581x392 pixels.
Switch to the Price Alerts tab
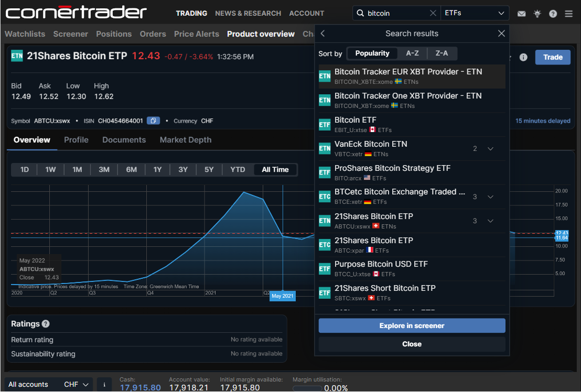[197, 34]
